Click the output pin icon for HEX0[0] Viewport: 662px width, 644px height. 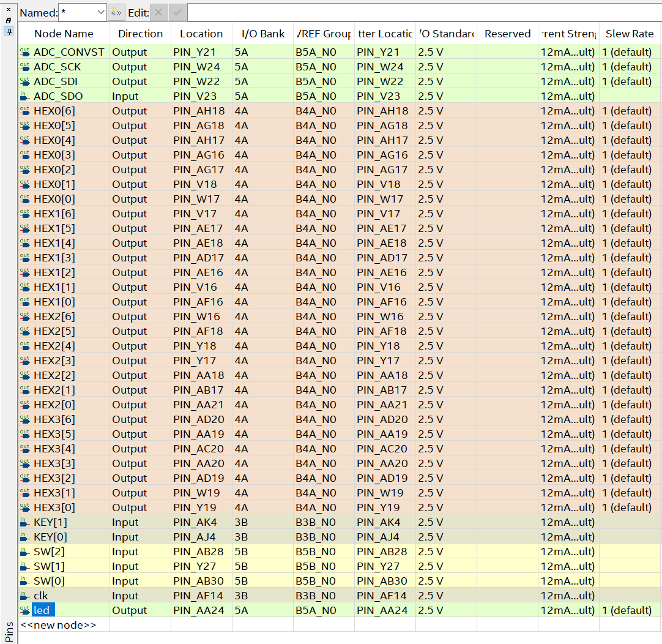tap(25, 199)
